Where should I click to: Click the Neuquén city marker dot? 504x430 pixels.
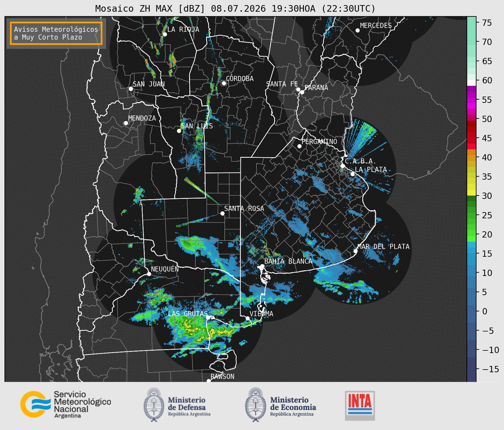click(x=149, y=274)
